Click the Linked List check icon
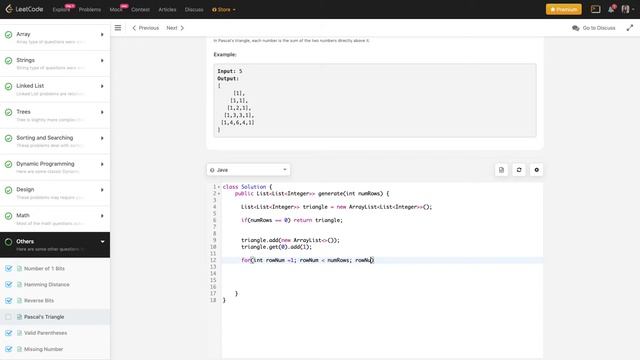Viewport: 640px width, 360px height. [8, 87]
